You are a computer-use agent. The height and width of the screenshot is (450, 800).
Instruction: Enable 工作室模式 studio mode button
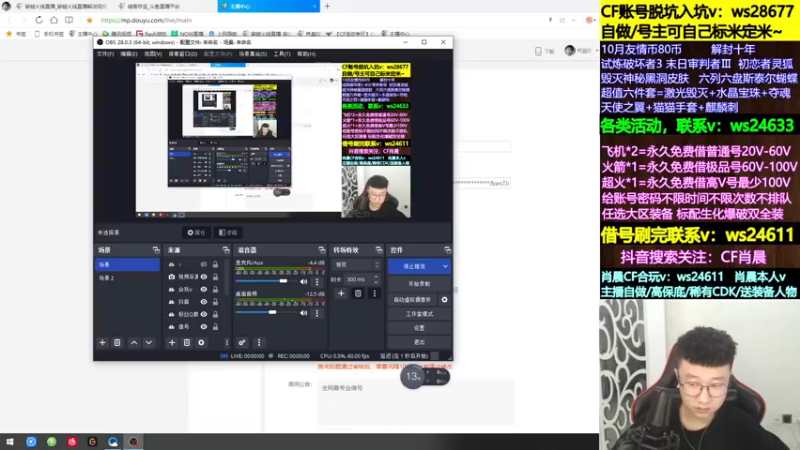pyautogui.click(x=419, y=314)
